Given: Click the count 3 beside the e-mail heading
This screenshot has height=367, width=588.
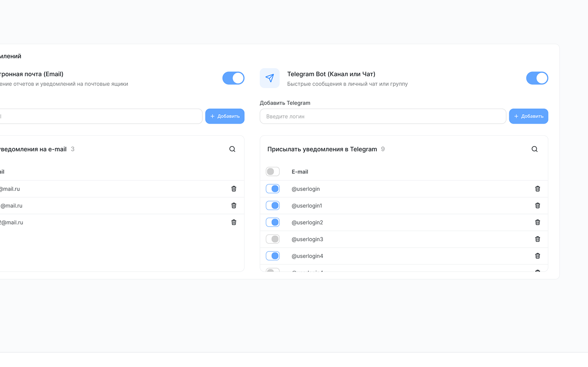Looking at the screenshot, I should coord(72,149).
